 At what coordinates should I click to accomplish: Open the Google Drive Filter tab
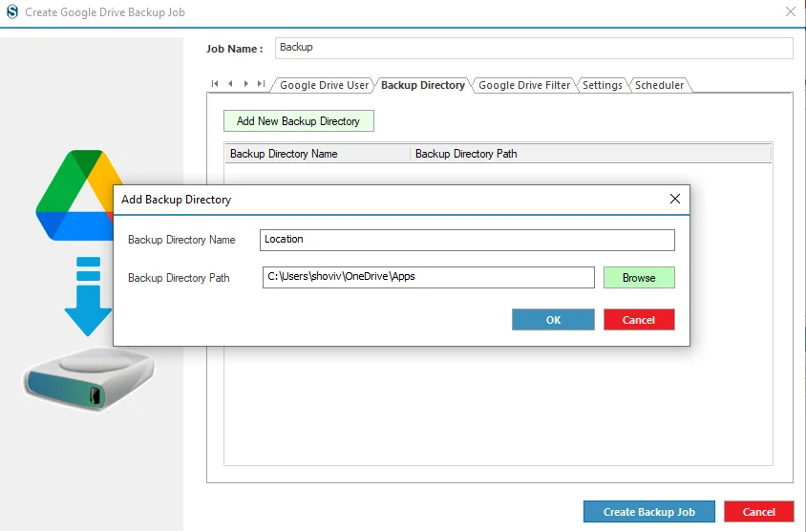[x=524, y=85]
